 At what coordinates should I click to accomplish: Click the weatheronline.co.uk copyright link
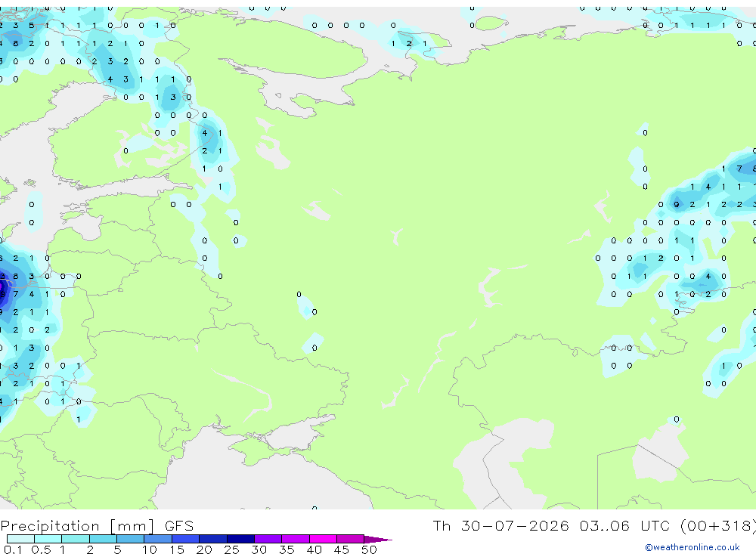coord(692,547)
